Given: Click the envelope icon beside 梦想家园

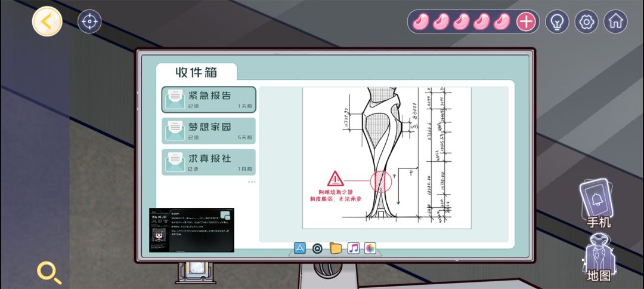Looking at the screenshot, I should click(x=175, y=131).
